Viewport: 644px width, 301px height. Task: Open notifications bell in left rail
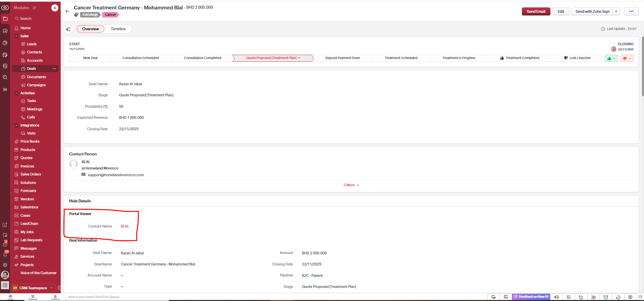(x=5, y=255)
